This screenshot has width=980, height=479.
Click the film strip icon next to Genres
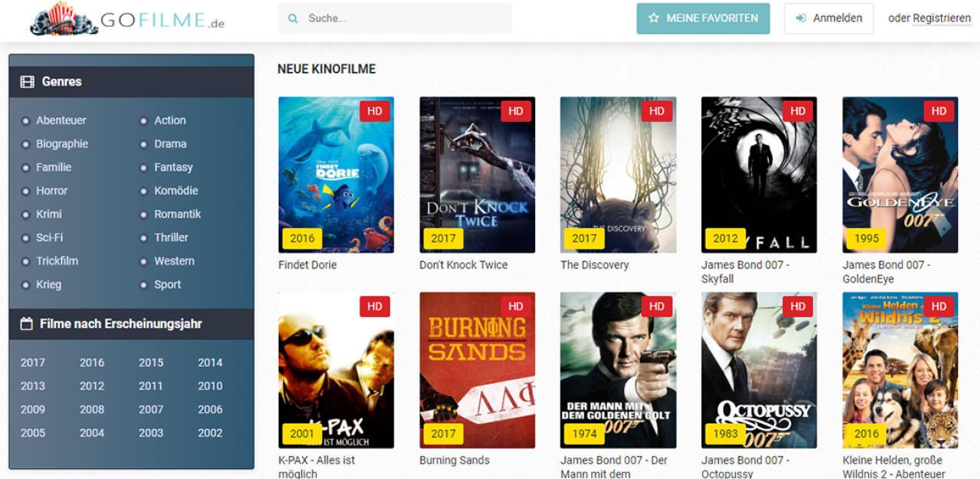(x=27, y=81)
